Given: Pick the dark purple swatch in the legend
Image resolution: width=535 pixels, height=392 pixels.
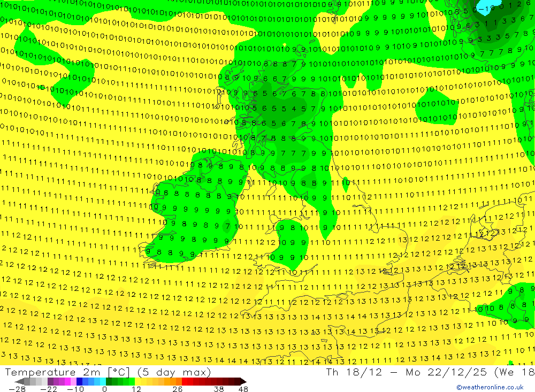Looking at the screenshot, I should click(x=50, y=381).
